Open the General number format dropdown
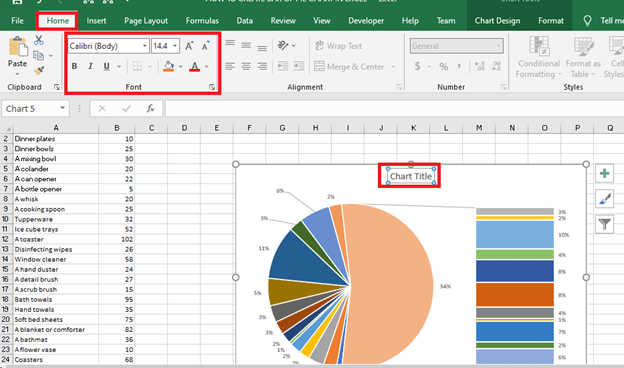 click(x=498, y=46)
